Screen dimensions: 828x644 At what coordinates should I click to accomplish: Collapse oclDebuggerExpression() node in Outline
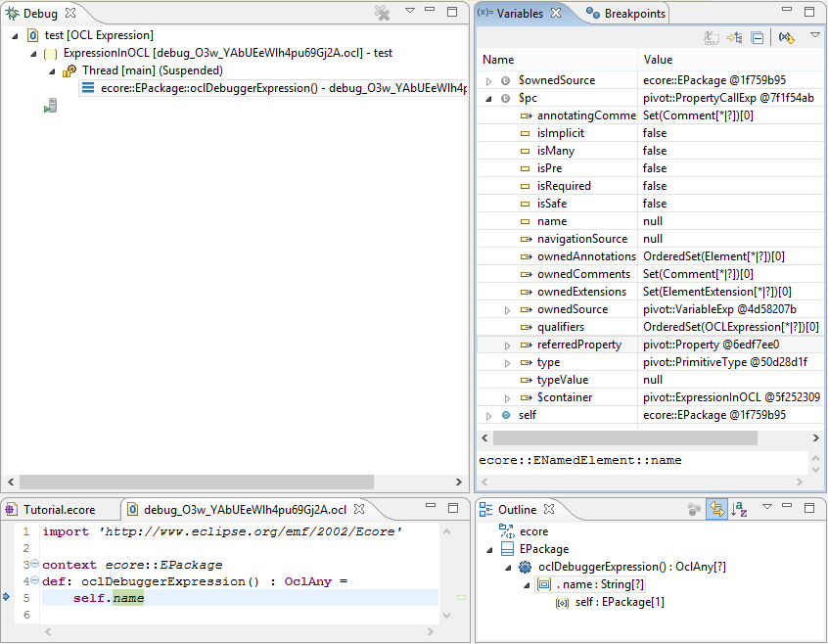click(x=508, y=568)
